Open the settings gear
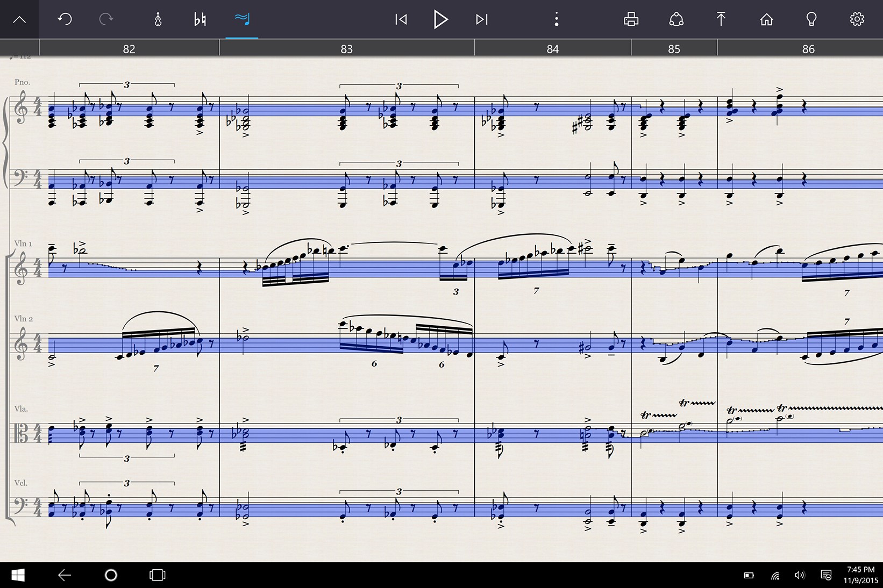 (x=857, y=19)
